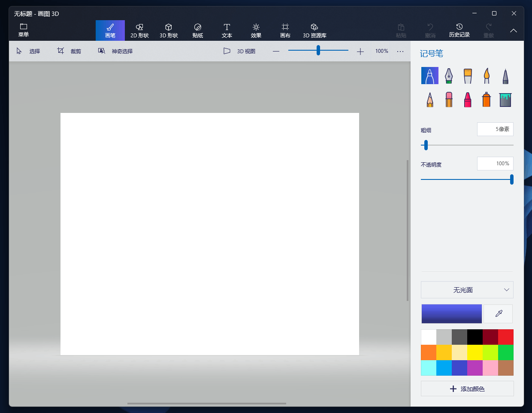The image size is (532, 413).
Task: Pick the dark gray color swatch
Action: [459, 337]
